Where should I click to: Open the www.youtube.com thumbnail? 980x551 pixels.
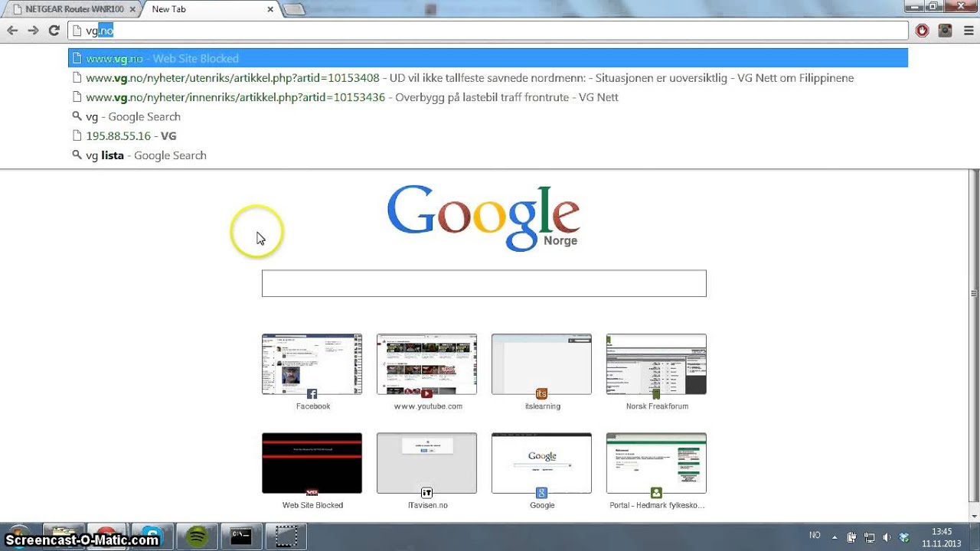[426, 364]
